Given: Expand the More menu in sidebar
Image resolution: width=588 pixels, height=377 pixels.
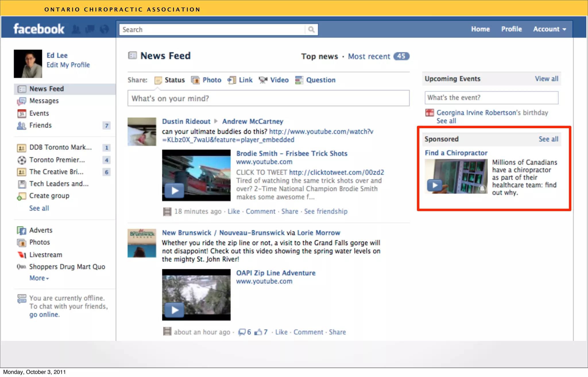Looking at the screenshot, I should 39,278.
